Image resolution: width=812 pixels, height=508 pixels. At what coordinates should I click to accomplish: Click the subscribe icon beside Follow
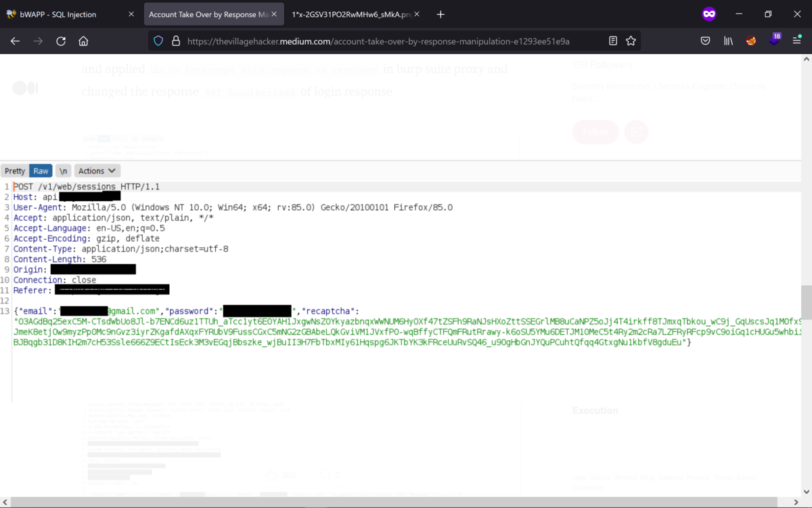pyautogui.click(x=636, y=131)
